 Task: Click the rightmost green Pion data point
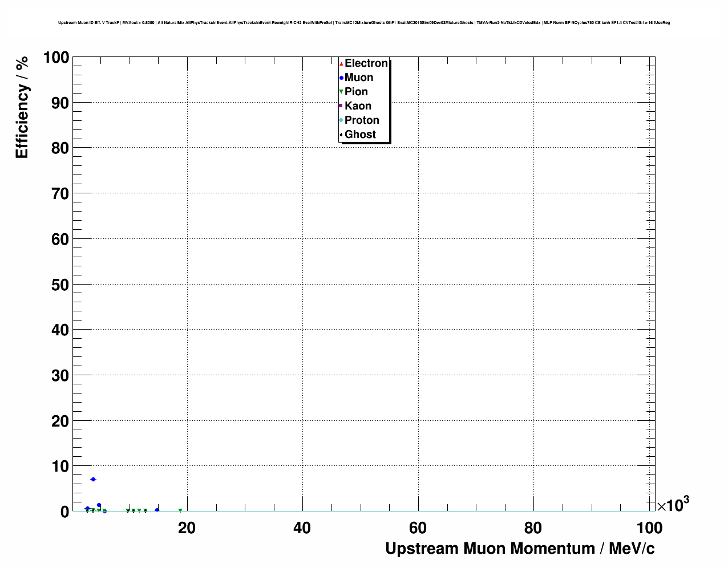(x=180, y=510)
